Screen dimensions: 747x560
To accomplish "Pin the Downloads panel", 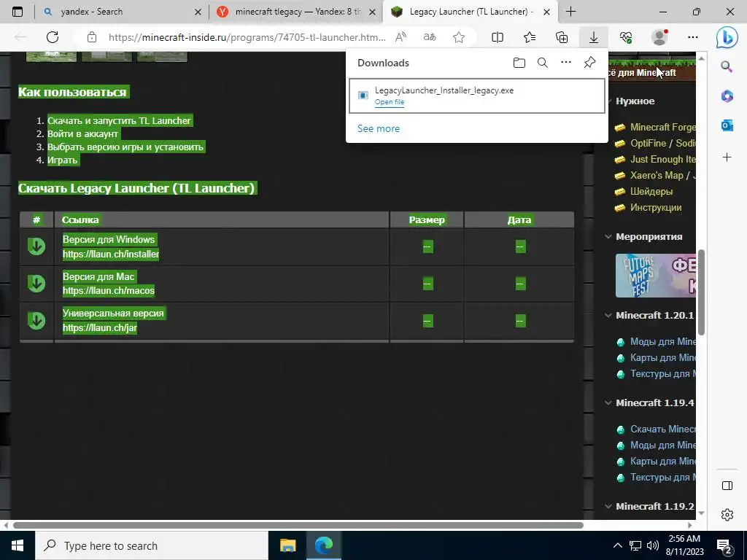I will tap(589, 63).
